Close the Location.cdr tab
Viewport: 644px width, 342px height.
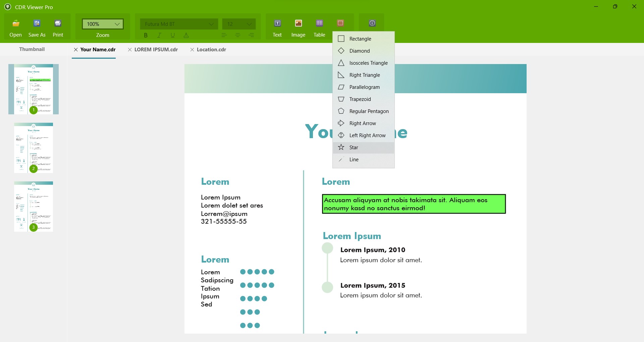(x=192, y=49)
